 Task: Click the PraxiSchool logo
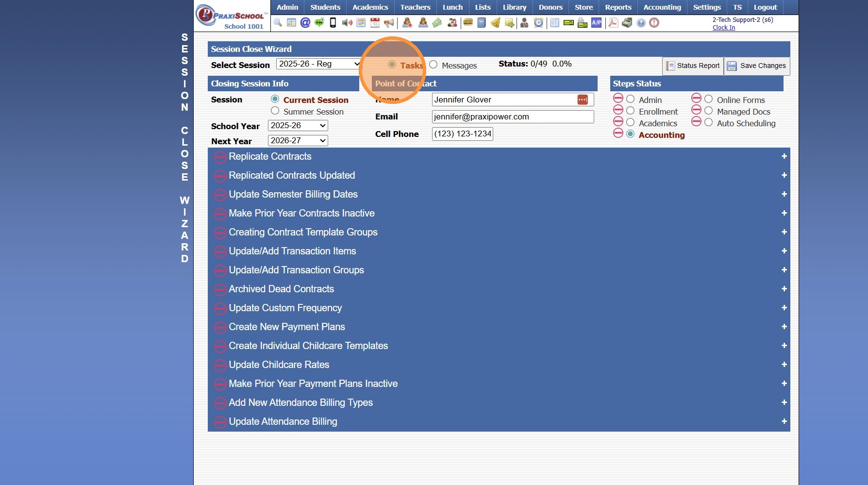(232, 17)
